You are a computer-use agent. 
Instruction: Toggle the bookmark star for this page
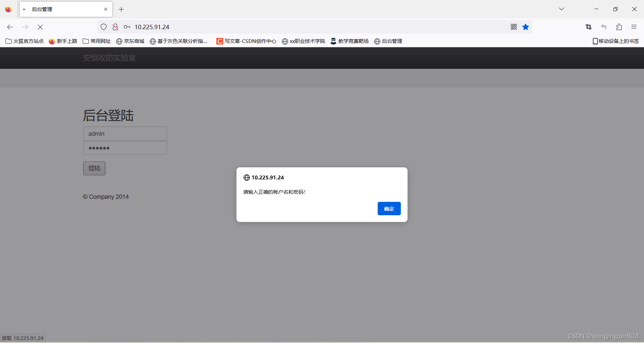tap(526, 27)
